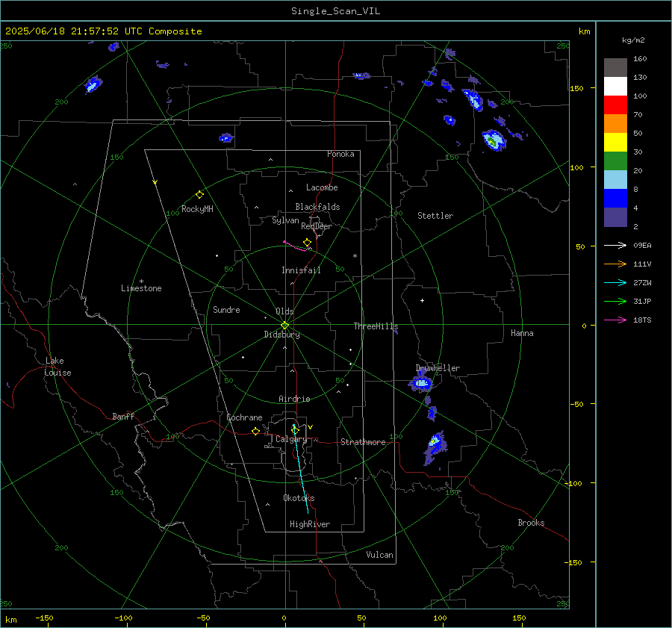Click the 09EA legend label

(642, 246)
